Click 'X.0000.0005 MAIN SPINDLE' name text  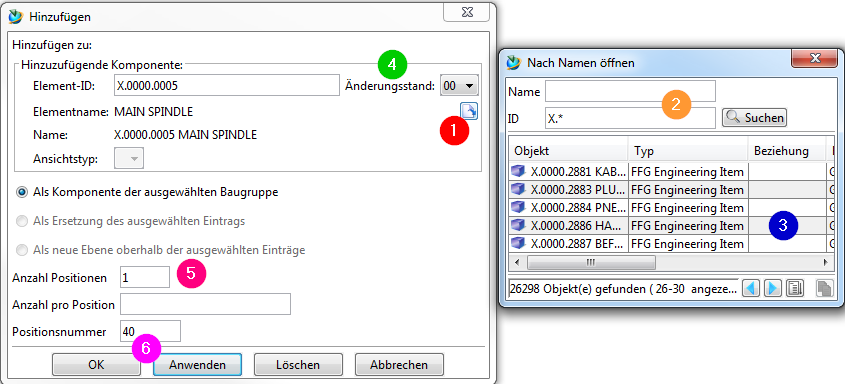pos(185,135)
